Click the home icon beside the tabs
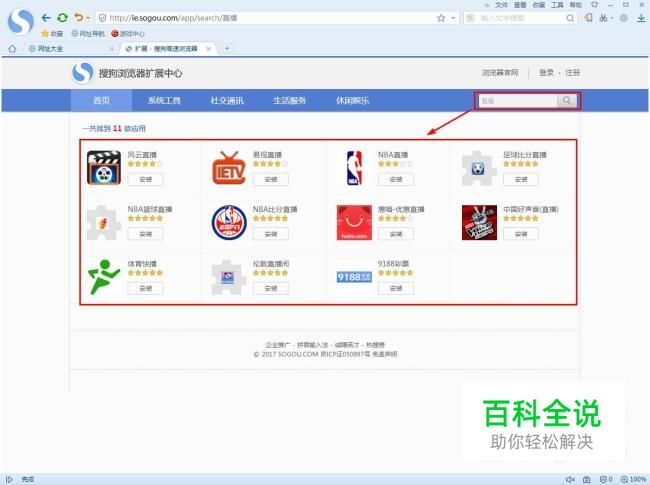The height and width of the screenshot is (485, 650). [x=12, y=48]
